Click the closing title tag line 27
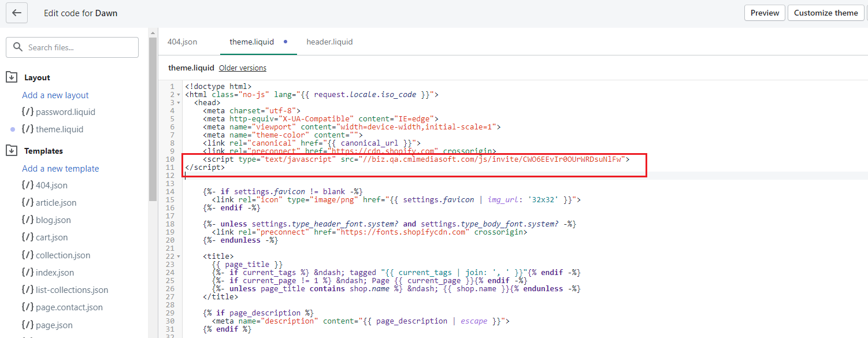 coord(220,297)
